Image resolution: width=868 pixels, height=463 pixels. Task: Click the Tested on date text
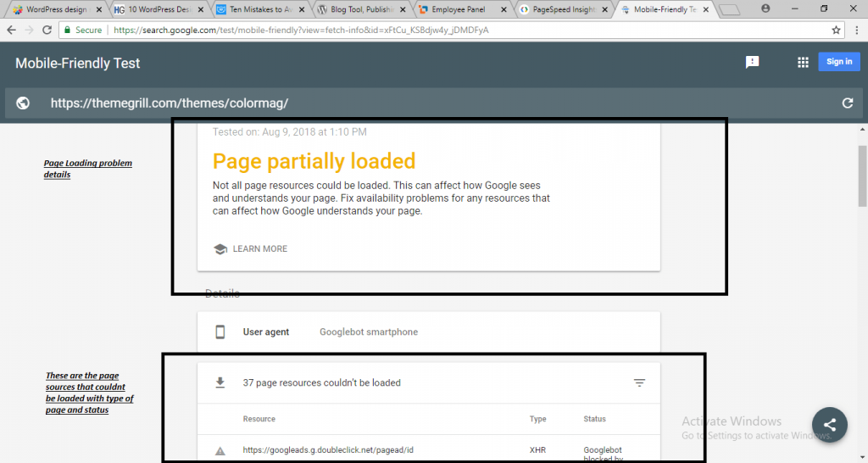(x=290, y=131)
